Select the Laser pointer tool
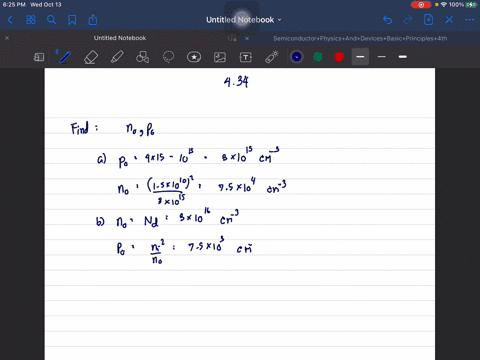This screenshot has width=480, height=360. 272,57
